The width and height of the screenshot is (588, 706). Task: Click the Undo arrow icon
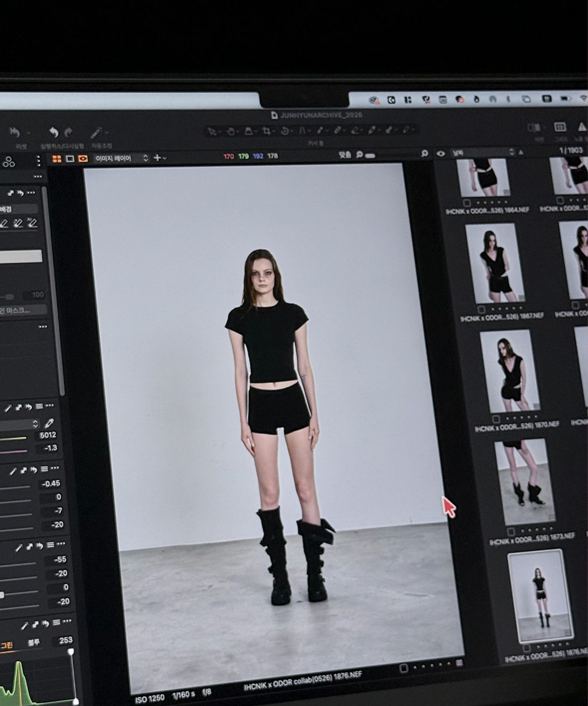(x=53, y=132)
